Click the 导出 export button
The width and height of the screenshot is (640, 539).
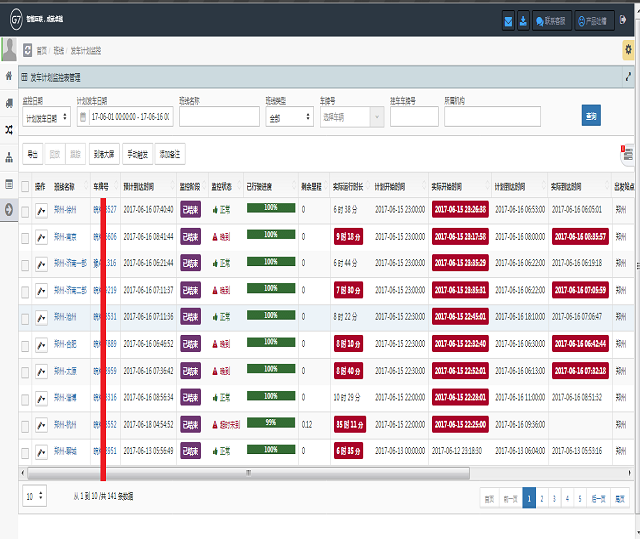(32, 154)
